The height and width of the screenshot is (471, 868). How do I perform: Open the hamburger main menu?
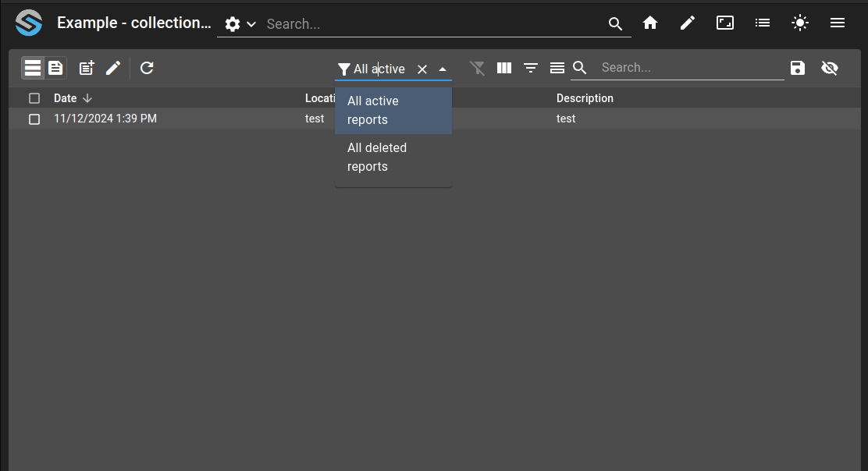[838, 23]
